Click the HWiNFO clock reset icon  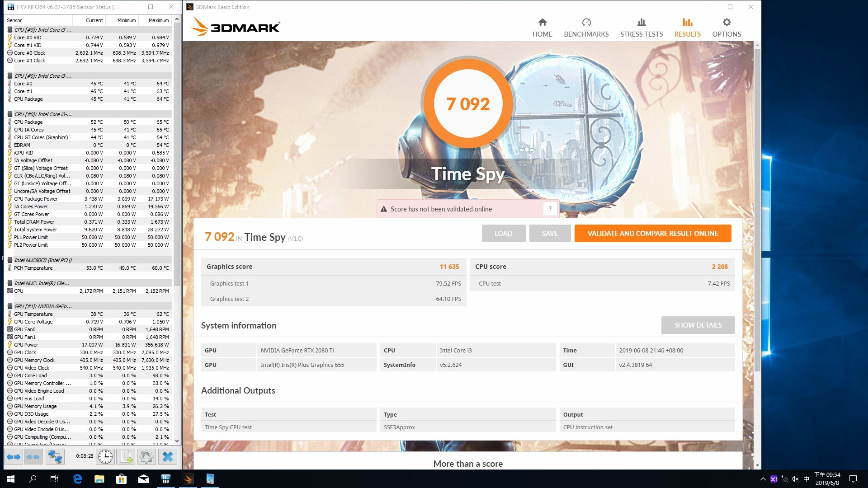point(105,457)
